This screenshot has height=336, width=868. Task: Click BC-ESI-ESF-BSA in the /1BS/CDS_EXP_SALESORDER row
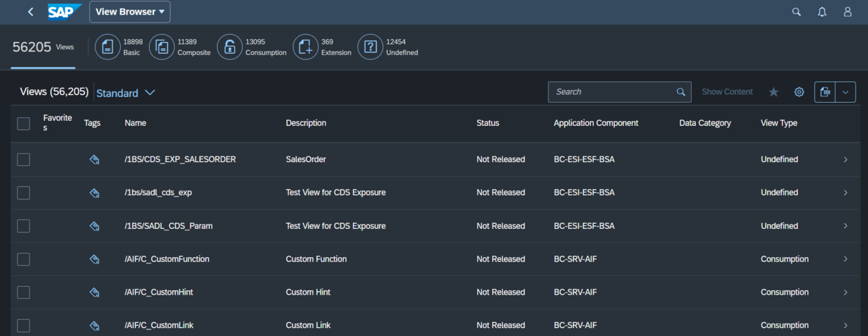pos(584,159)
